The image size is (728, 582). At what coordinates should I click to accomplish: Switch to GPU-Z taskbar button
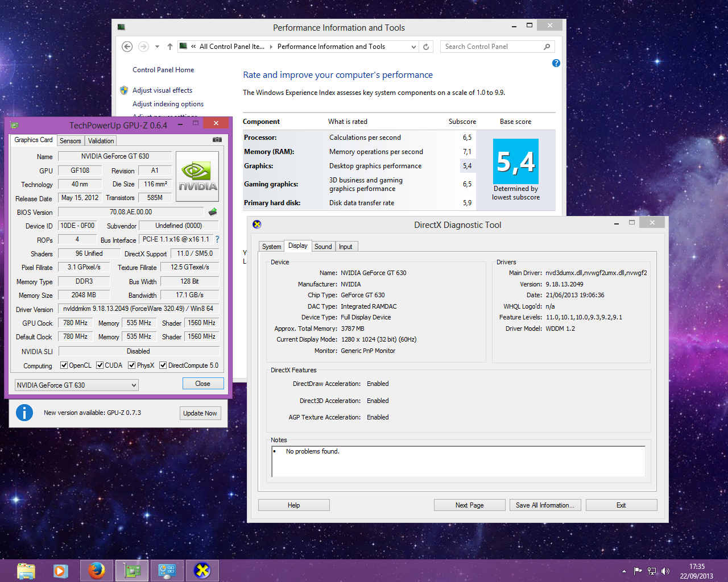(x=132, y=571)
